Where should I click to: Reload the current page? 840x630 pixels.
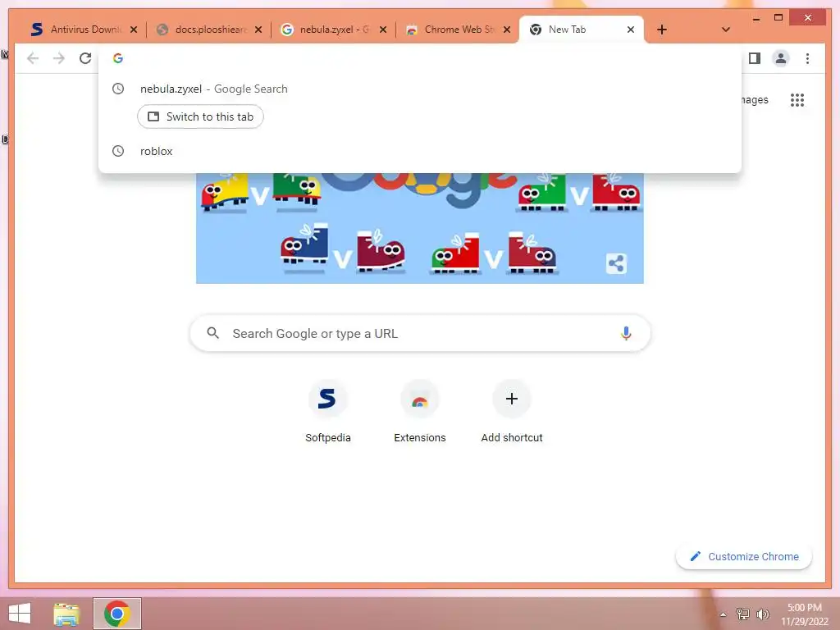pos(85,58)
